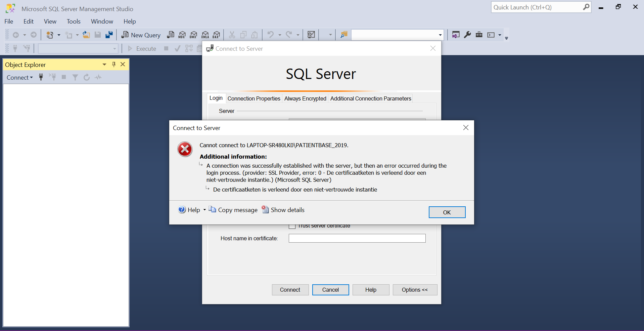Image resolution: width=644 pixels, height=331 pixels.
Task: Open the Edit menu
Action: click(29, 22)
